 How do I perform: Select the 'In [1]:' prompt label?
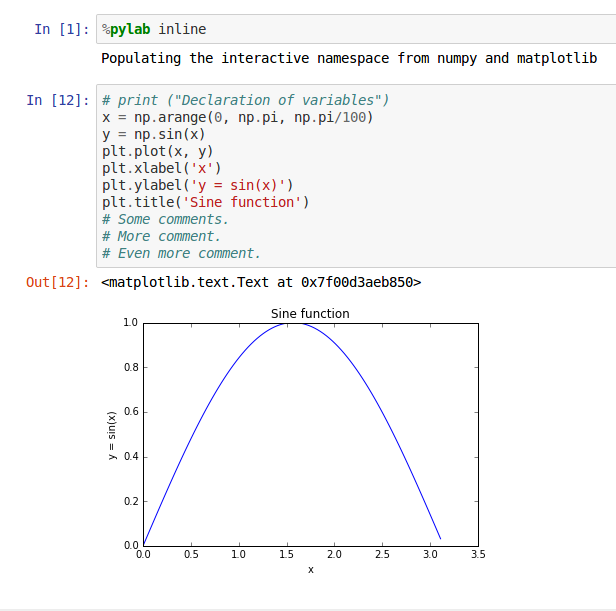point(62,29)
